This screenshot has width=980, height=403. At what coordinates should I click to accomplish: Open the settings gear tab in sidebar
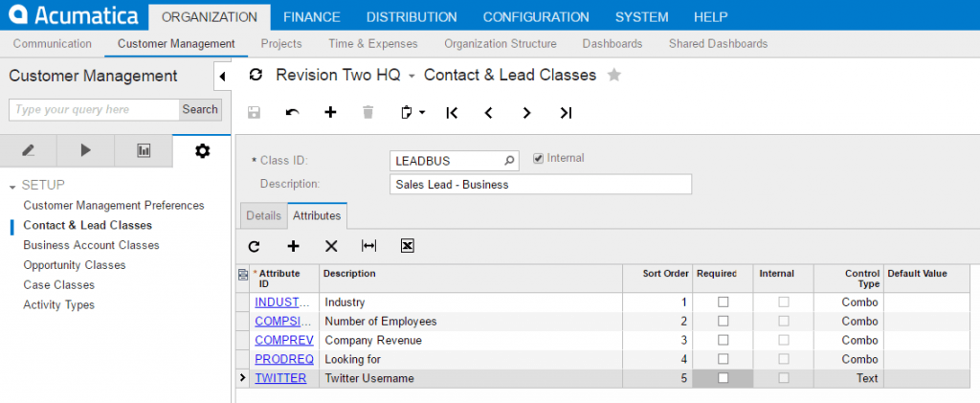click(202, 149)
